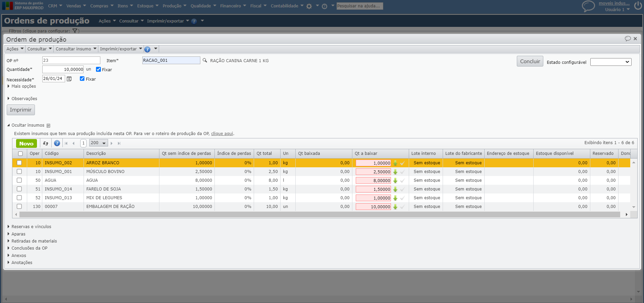This screenshot has width=644, height=303.
Task: Check the MÚSCULO BOVINO row checkbox
Action: [19, 172]
